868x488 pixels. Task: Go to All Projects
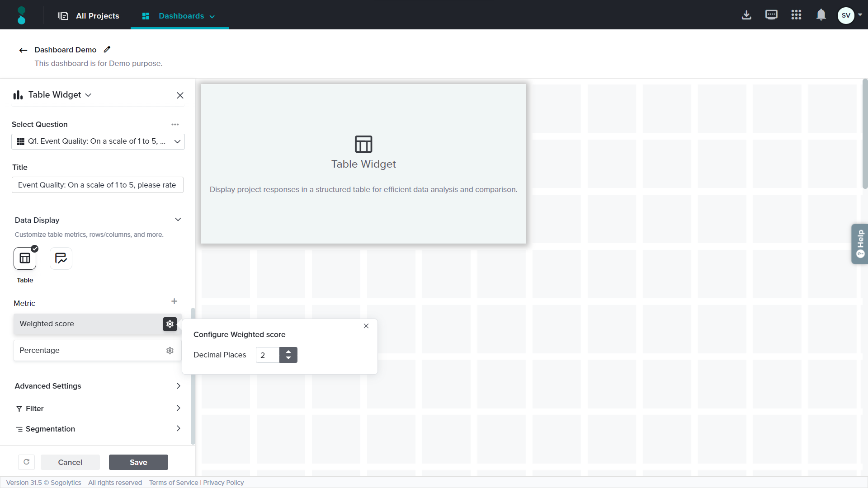pyautogui.click(x=89, y=16)
